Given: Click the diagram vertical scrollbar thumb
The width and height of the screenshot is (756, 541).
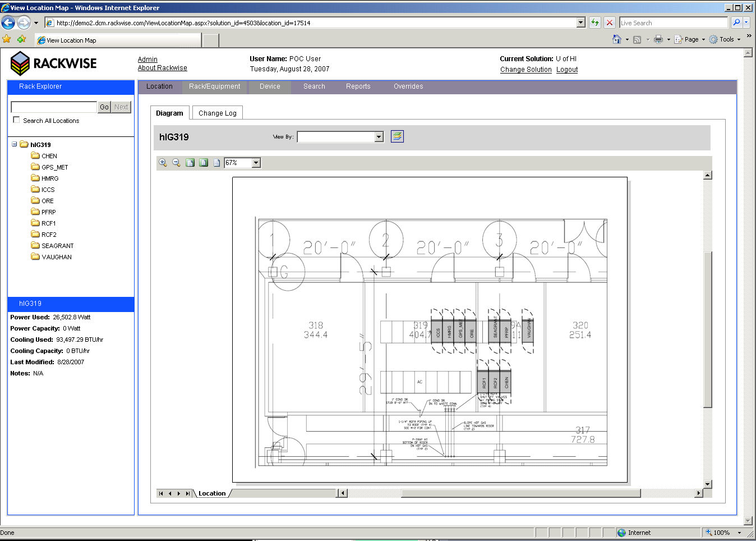Looking at the screenshot, I should click(707, 328).
